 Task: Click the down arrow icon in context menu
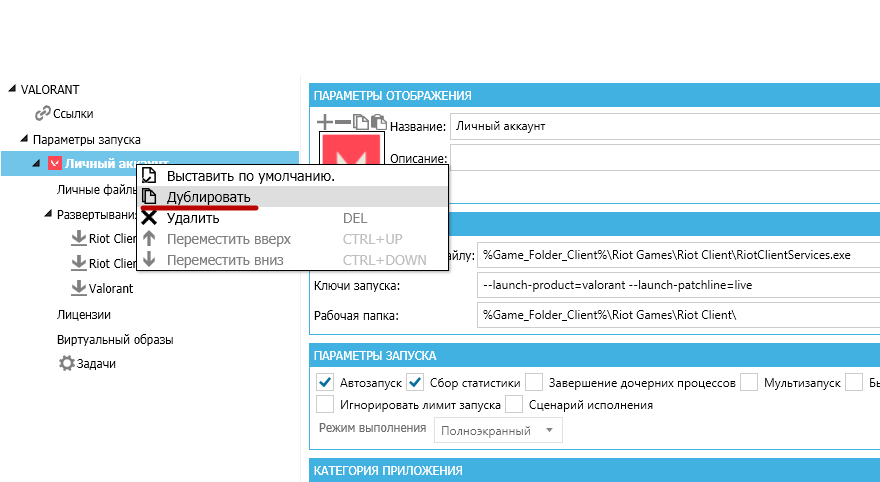149,259
